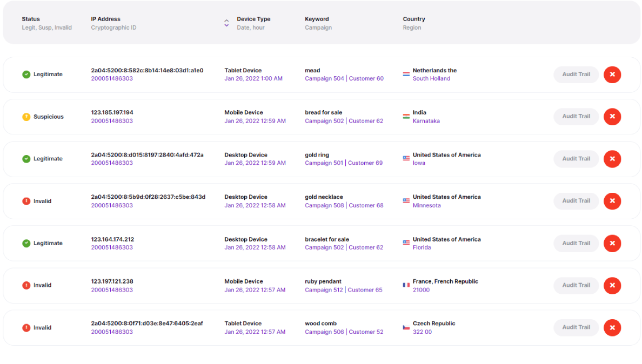Click the India flag icon
This screenshot has height=364, width=642.
(406, 117)
